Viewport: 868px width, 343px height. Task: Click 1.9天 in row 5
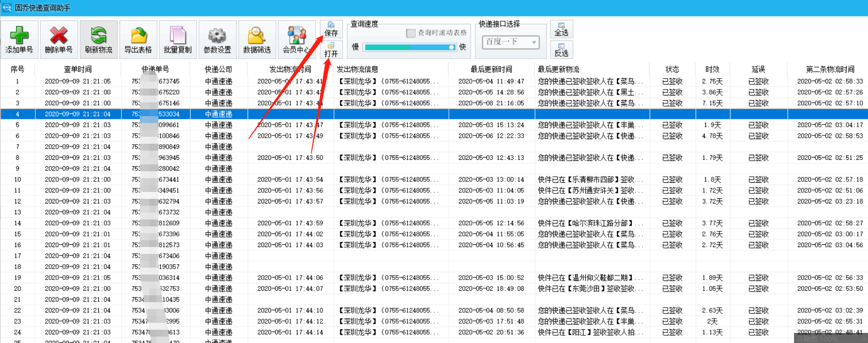[x=712, y=125]
